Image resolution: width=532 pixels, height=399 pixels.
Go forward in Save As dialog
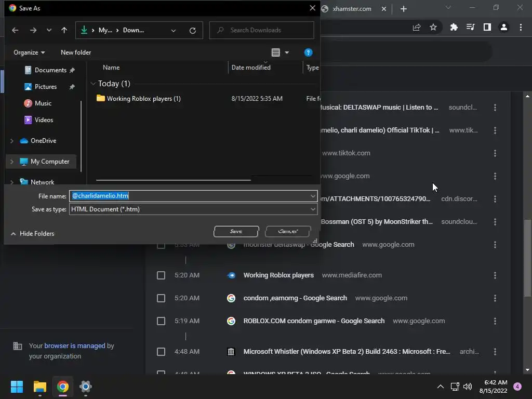click(33, 30)
